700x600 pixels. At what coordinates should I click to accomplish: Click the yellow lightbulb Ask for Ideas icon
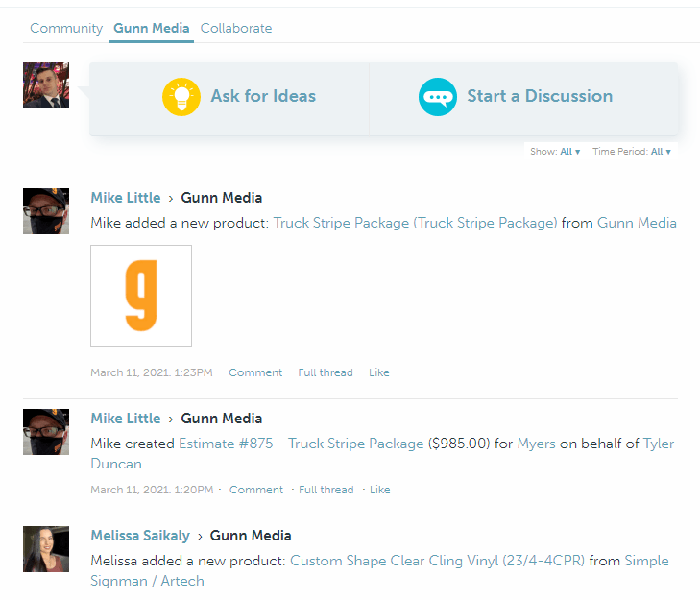pyautogui.click(x=181, y=97)
